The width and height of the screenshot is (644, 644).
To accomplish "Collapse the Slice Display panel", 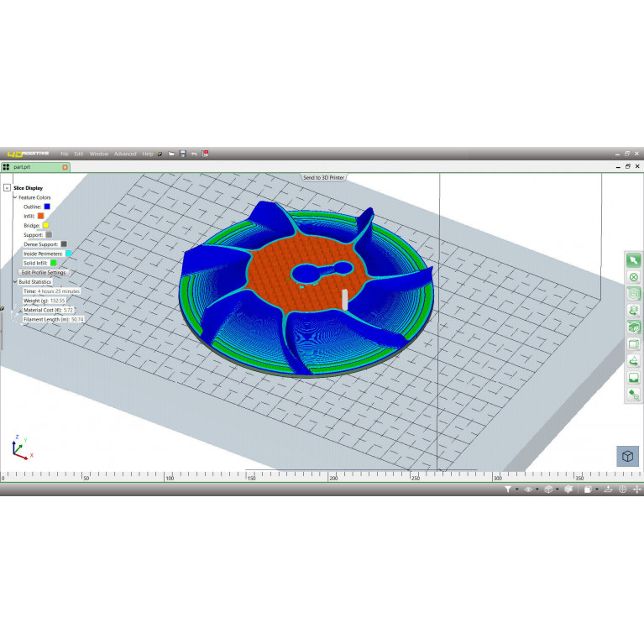I will point(8,188).
